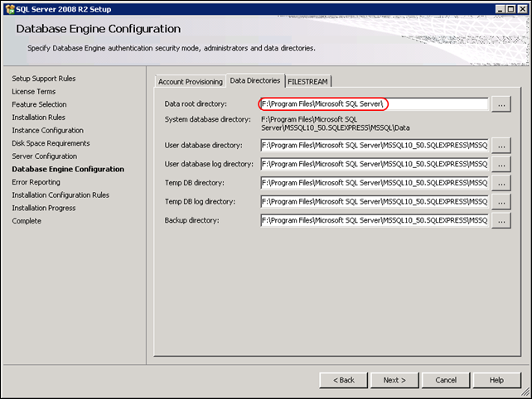532x399 pixels.
Task: Browse for Temp DB log directory
Action: coord(501,202)
